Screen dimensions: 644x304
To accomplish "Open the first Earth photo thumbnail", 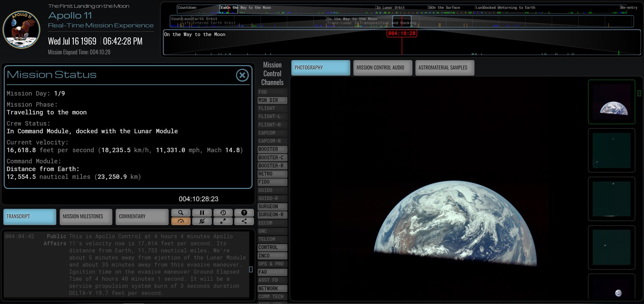I will coord(611,102).
